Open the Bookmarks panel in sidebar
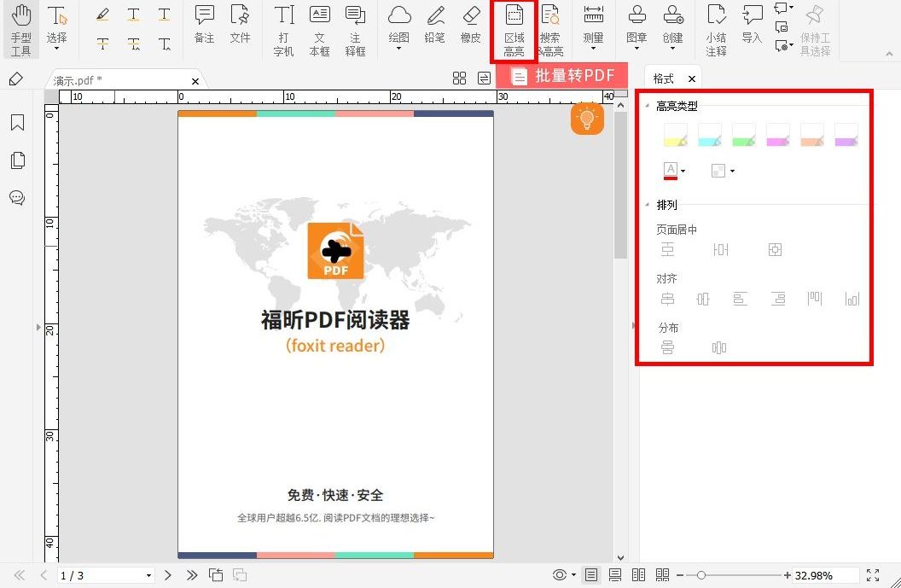Image resolution: width=901 pixels, height=588 pixels. [x=17, y=122]
